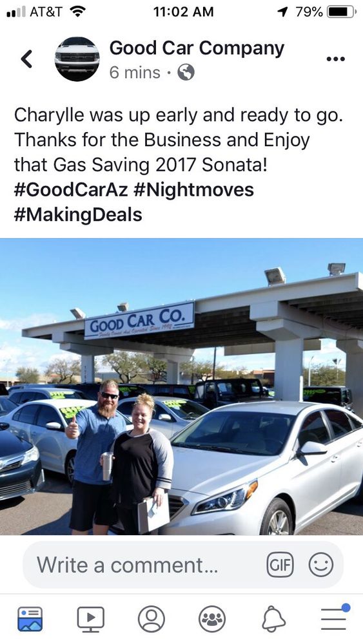Screen dimensions: 363x644
Task: Open the #GoodCarAz hashtag
Action: 71,190
